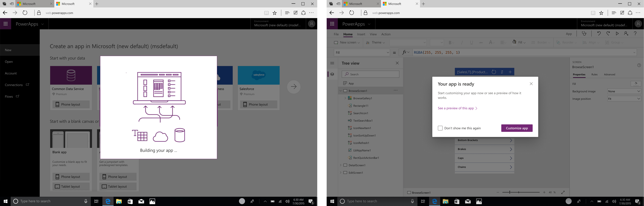Open the Tree view layers icon
The height and width of the screenshot is (206, 644).
pos(332,74)
